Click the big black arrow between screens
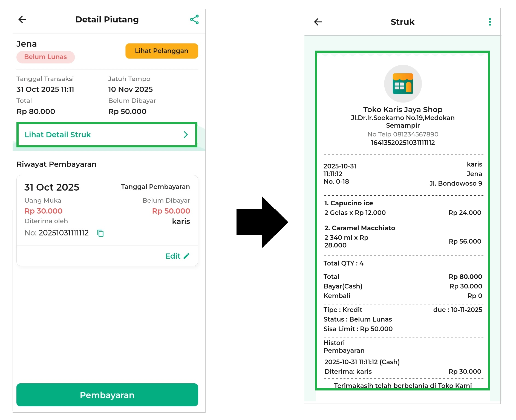Image resolution: width=516 pixels, height=420 pixels. pyautogui.click(x=262, y=222)
